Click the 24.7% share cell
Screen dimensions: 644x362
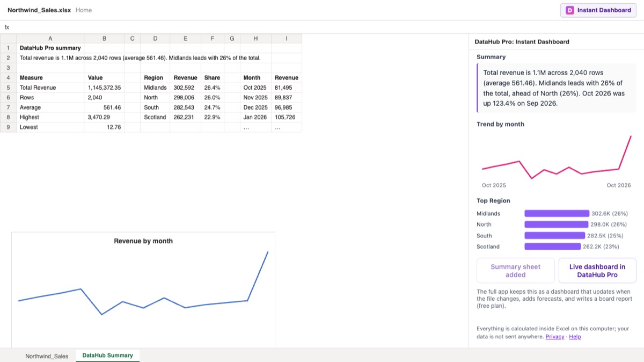point(213,107)
